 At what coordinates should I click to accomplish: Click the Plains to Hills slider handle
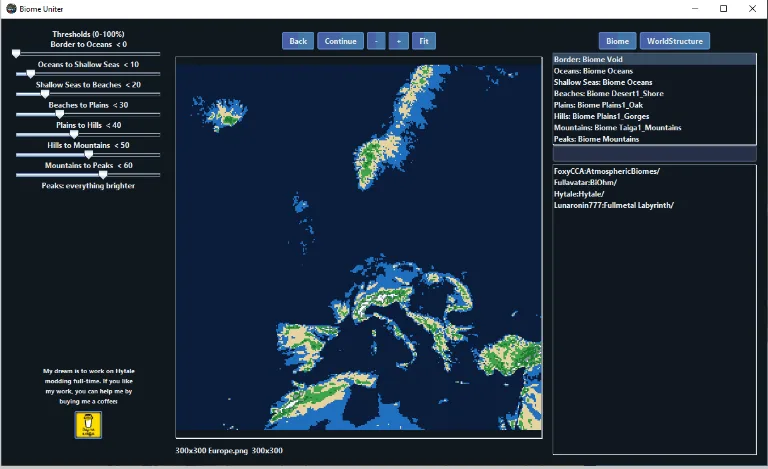[x=74, y=134]
